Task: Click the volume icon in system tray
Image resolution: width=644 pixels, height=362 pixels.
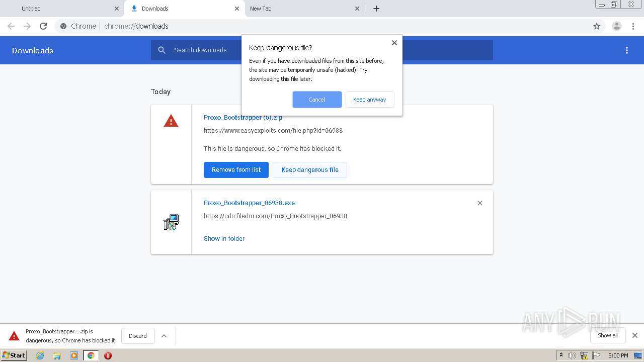Action: click(x=572, y=355)
